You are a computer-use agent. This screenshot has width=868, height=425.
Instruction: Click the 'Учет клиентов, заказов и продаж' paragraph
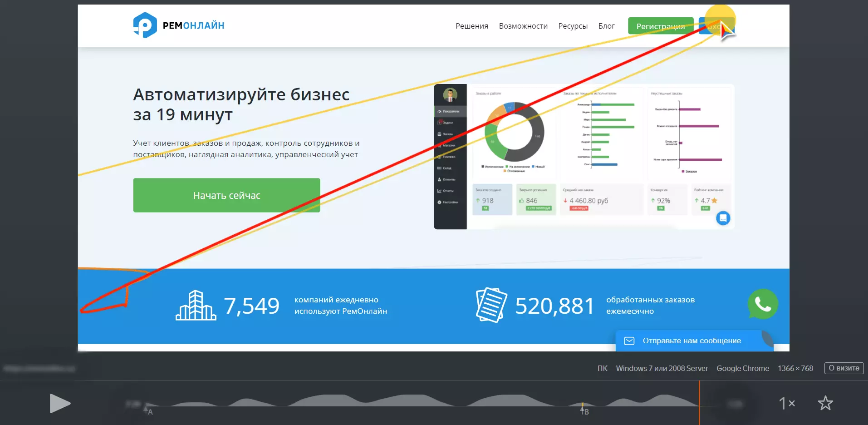click(246, 149)
